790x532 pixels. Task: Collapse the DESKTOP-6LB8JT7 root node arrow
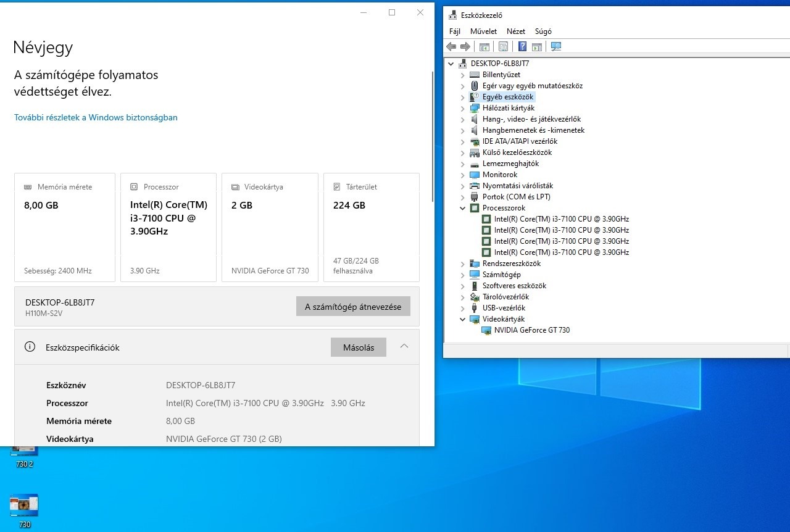(451, 64)
